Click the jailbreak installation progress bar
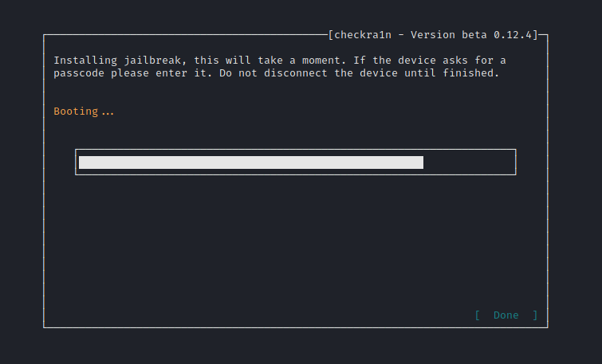This screenshot has width=602, height=364. (296, 162)
